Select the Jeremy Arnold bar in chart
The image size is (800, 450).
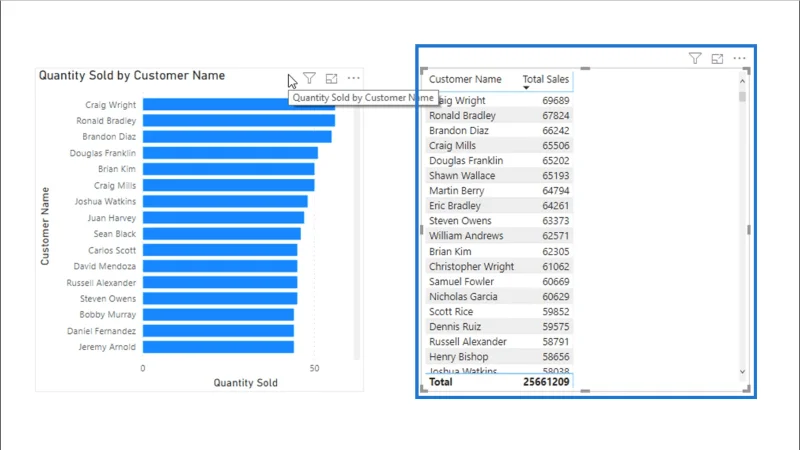pos(218,347)
